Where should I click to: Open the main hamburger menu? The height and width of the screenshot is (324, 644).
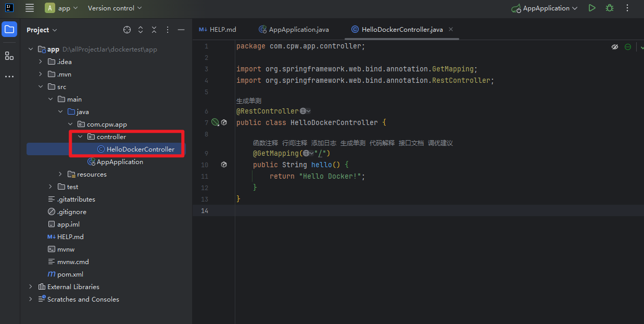coord(30,8)
